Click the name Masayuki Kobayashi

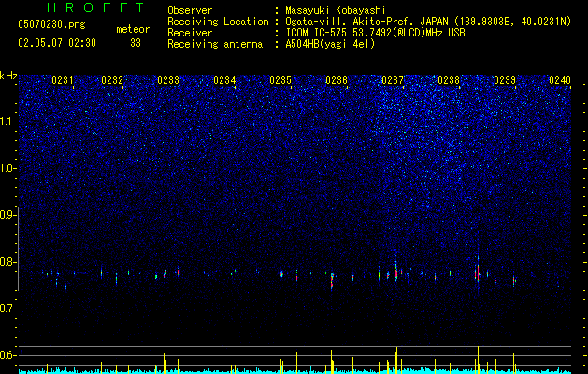(x=336, y=10)
